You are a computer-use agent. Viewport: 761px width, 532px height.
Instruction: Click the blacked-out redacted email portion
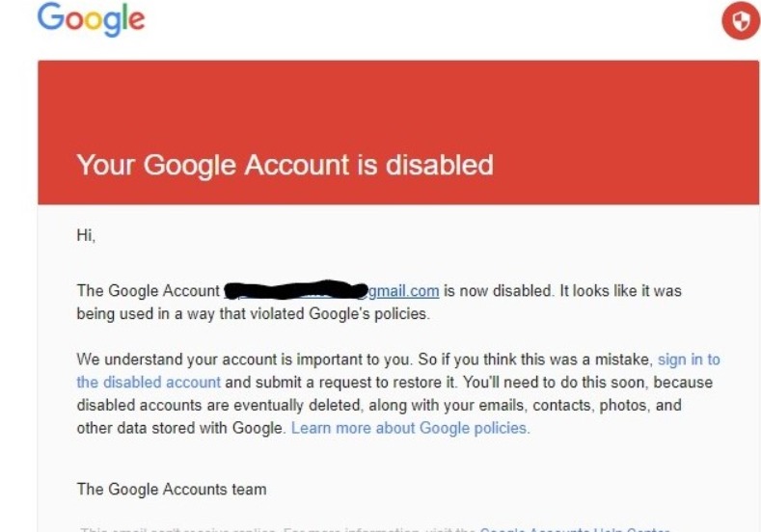[x=296, y=289]
